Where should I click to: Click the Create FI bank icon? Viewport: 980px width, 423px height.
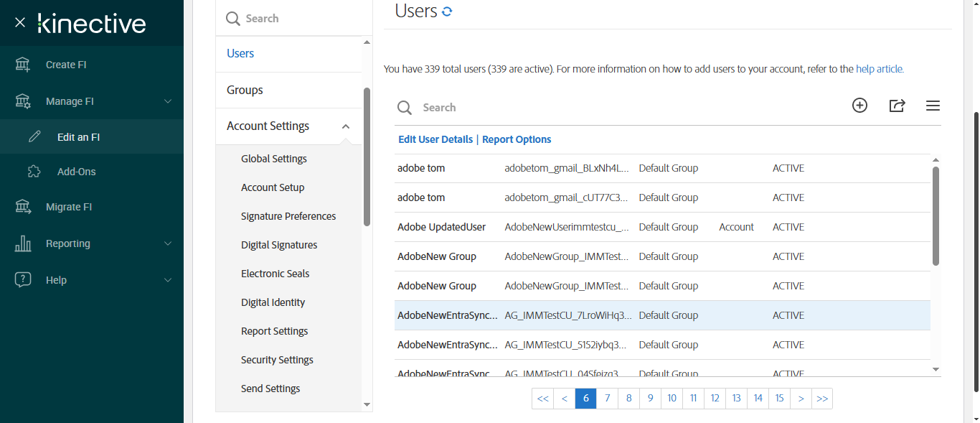[x=23, y=65]
